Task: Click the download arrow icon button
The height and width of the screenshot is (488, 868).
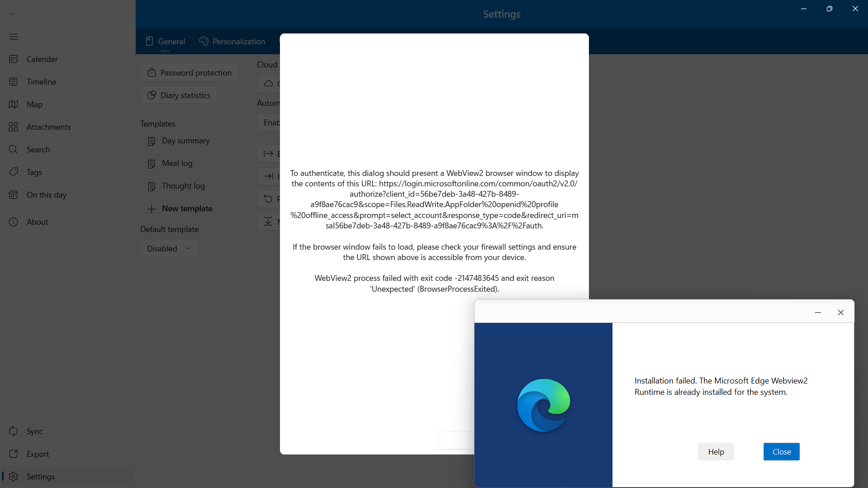Action: tap(269, 222)
